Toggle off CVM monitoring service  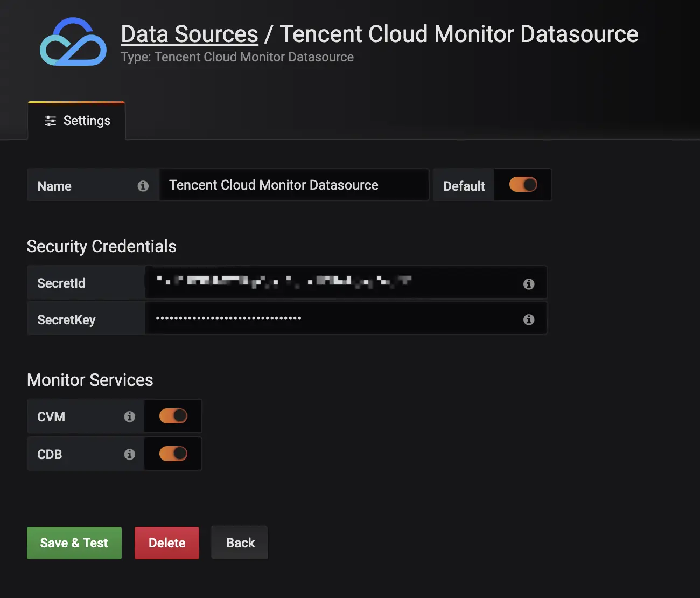(x=173, y=416)
